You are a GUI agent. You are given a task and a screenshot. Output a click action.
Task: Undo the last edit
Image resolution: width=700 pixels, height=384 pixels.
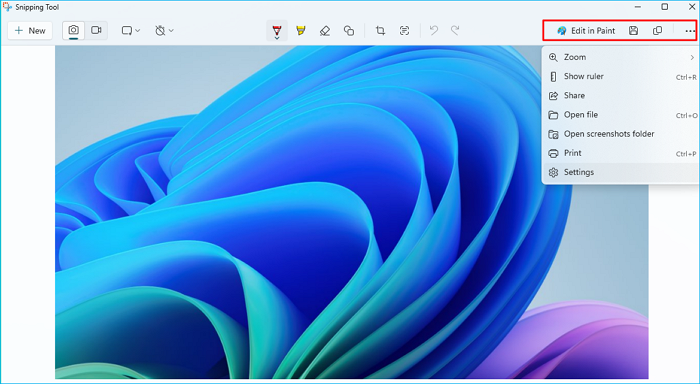433,30
